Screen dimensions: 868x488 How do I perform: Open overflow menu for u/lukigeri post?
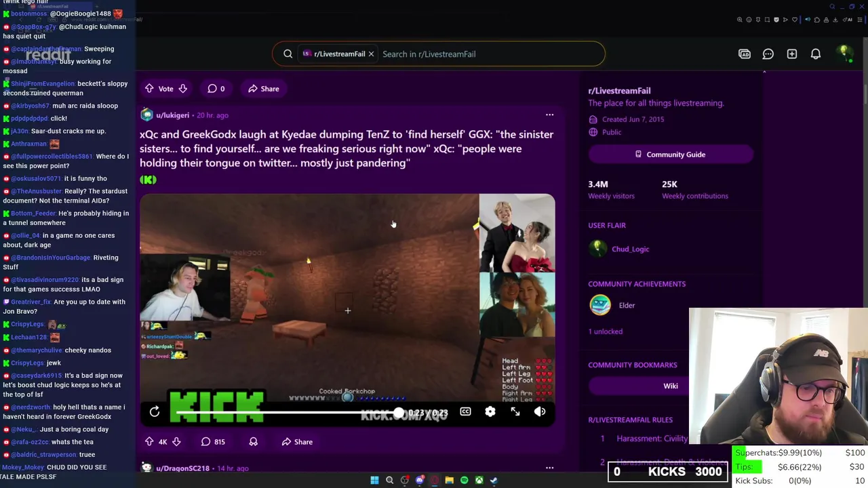[549, 115]
